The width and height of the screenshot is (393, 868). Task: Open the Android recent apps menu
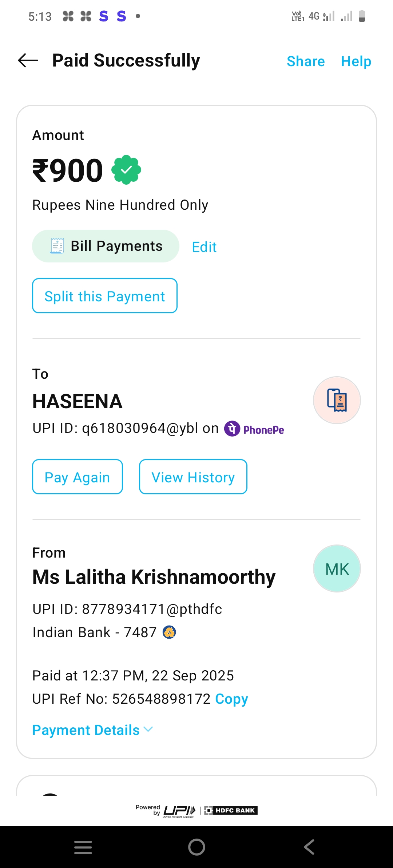[83, 847]
